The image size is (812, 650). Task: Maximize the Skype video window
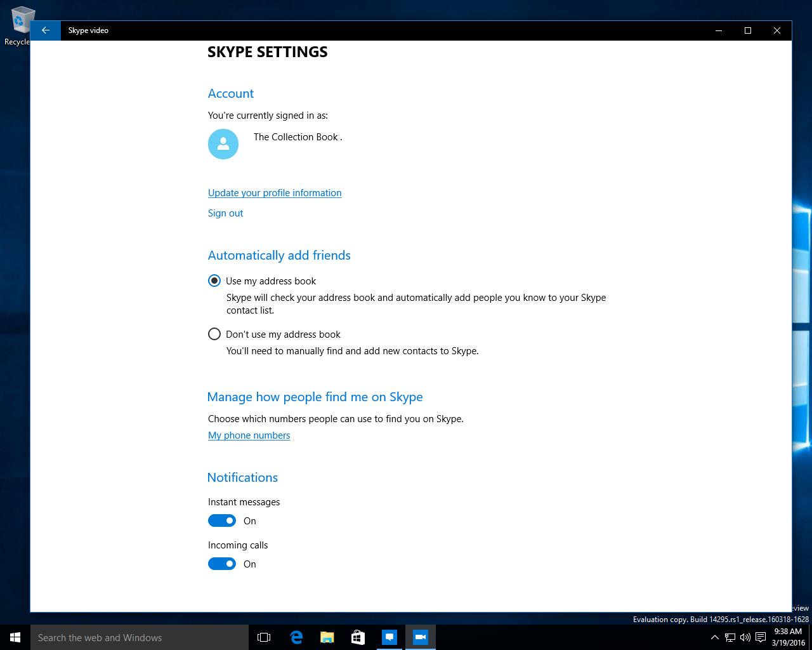748,30
